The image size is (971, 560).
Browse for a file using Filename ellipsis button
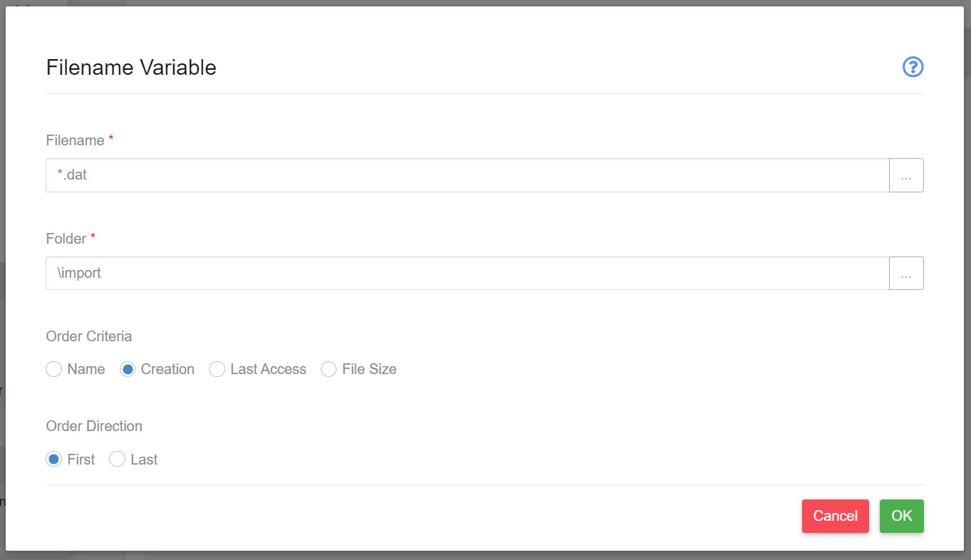(x=906, y=175)
